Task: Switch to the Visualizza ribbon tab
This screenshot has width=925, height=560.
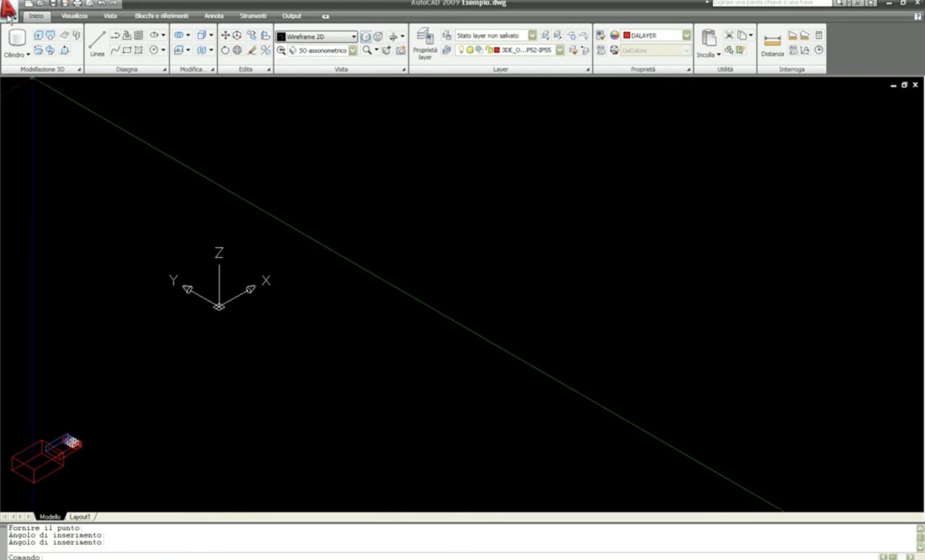Action: [x=74, y=16]
